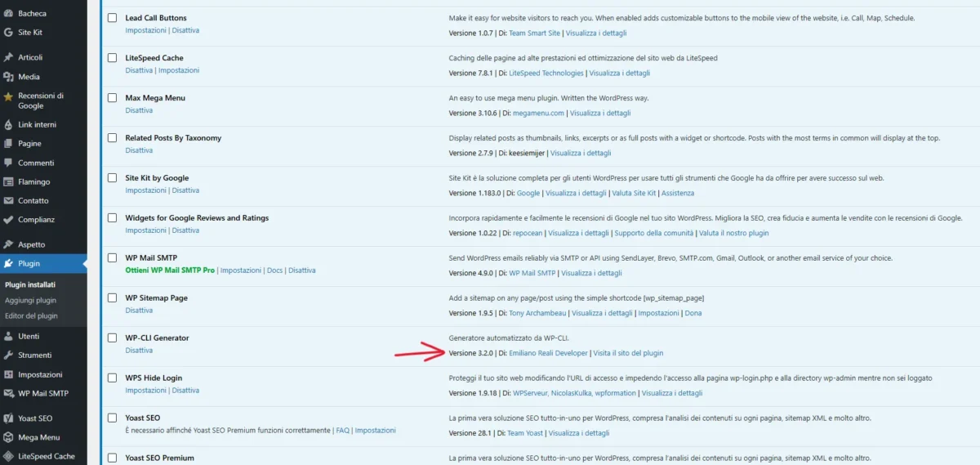Tick the Lead Call Buttons plugin checkbox
This screenshot has width=980, height=465.
pos(113,18)
